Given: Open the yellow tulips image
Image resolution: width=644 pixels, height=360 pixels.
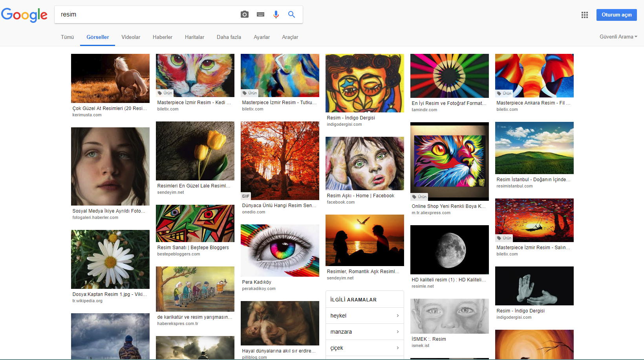Looking at the screenshot, I should 195,151.
